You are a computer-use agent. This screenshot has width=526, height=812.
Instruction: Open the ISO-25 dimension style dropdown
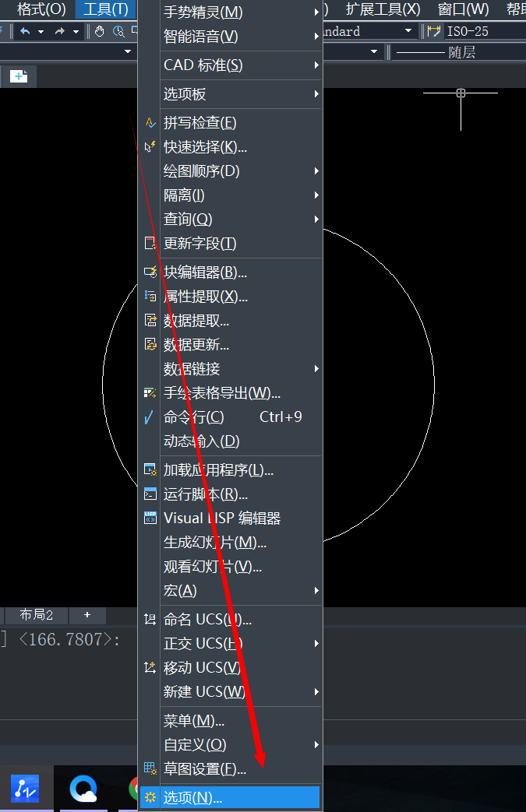(484, 32)
